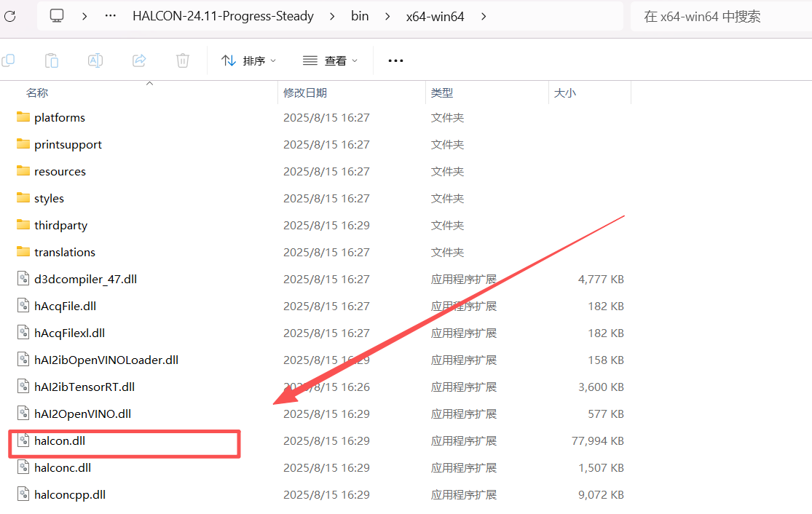Open the 查看 view dropdown
Image resolution: width=812 pixels, height=514 pixels.
tap(331, 61)
